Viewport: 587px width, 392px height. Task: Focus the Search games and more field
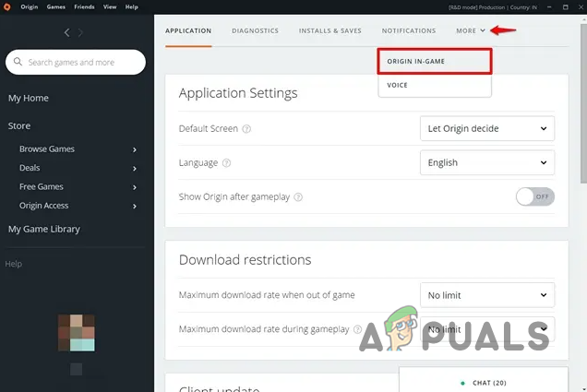pos(76,62)
